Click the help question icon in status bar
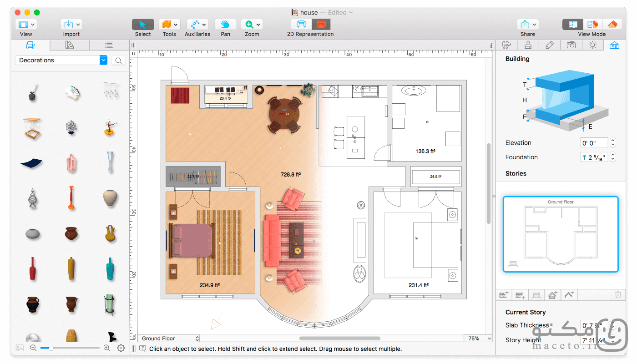Image resolution: width=637 pixels, height=364 pixels. (x=143, y=349)
